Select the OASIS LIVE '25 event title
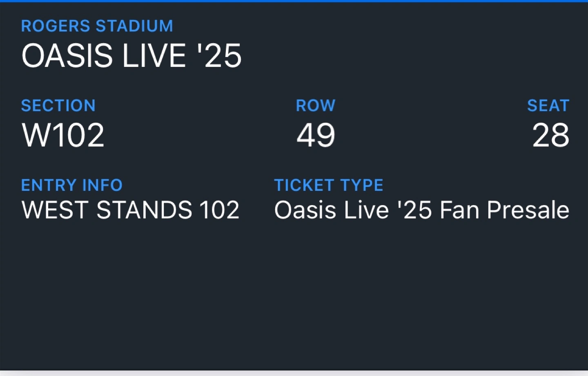This screenshot has height=376, width=588. (x=131, y=55)
